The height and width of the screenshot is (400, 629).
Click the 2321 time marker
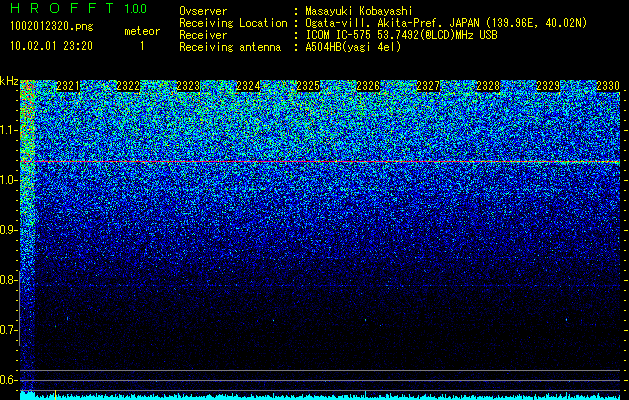pyautogui.click(x=68, y=86)
